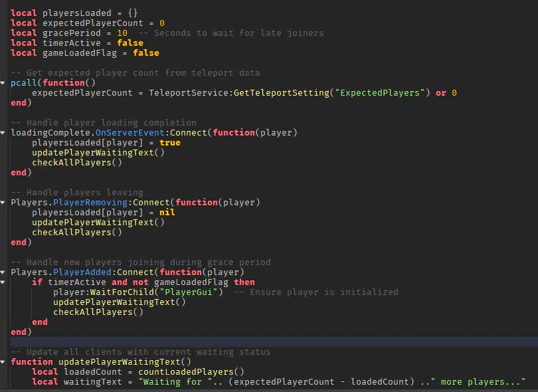
Task: Fold the Players.PlayerRemoving handler
Action: (x=5, y=203)
